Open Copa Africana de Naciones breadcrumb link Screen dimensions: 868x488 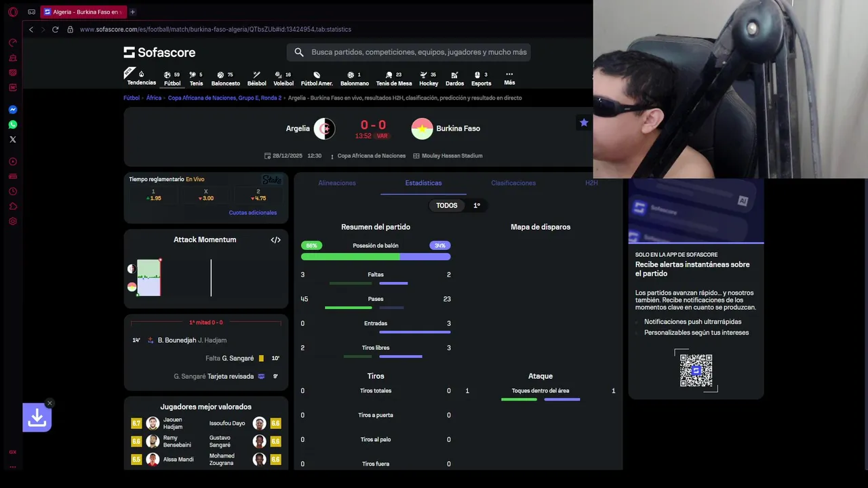[x=224, y=98]
